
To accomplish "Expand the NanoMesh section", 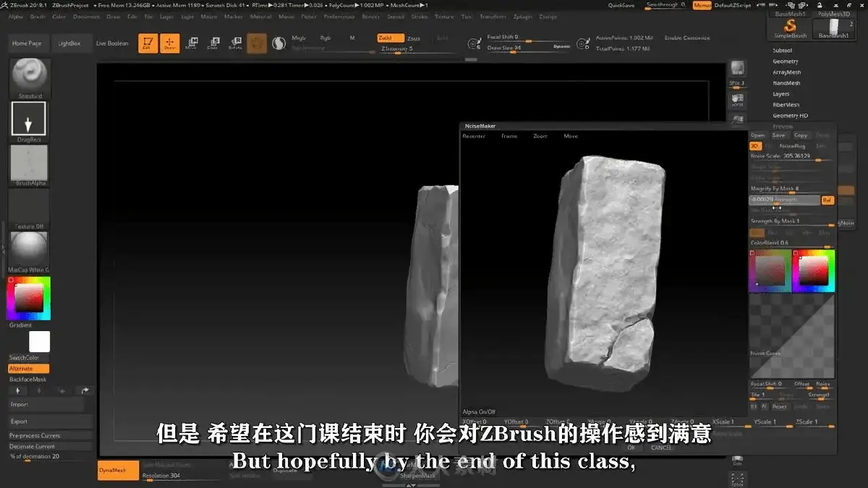I will tap(786, 83).
